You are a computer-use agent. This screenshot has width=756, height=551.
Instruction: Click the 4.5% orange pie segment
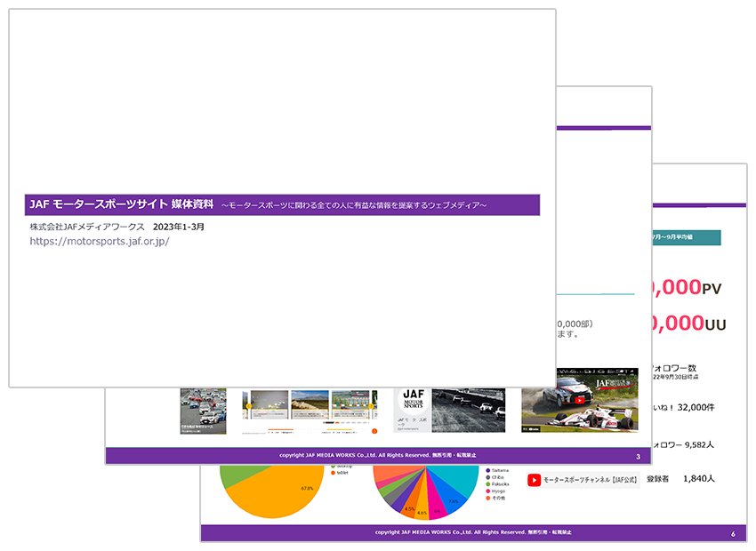coord(410,506)
